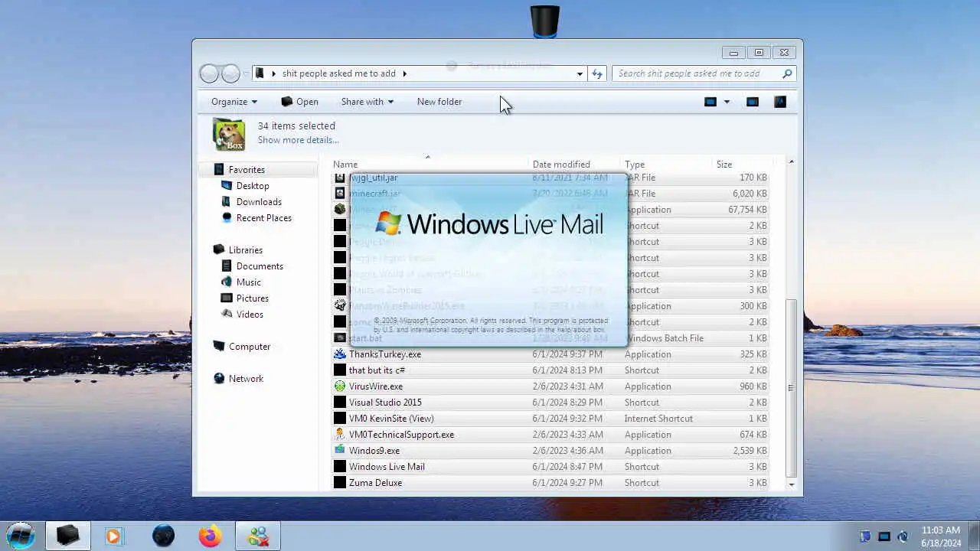Change your view with the view icon
980x551 pixels.
(x=710, y=102)
